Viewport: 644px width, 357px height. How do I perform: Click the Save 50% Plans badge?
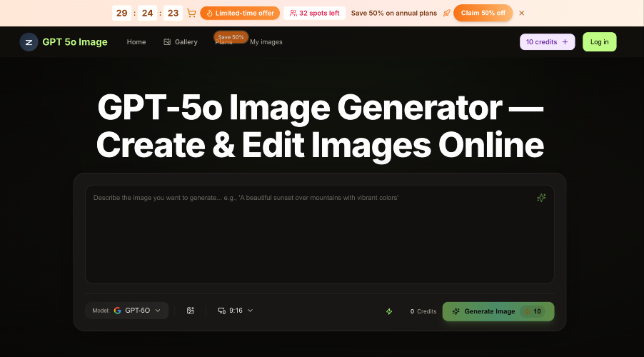231,36
